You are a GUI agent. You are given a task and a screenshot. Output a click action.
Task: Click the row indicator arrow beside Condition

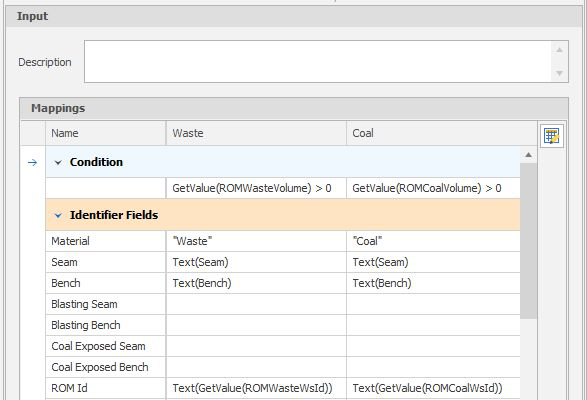pos(33,163)
